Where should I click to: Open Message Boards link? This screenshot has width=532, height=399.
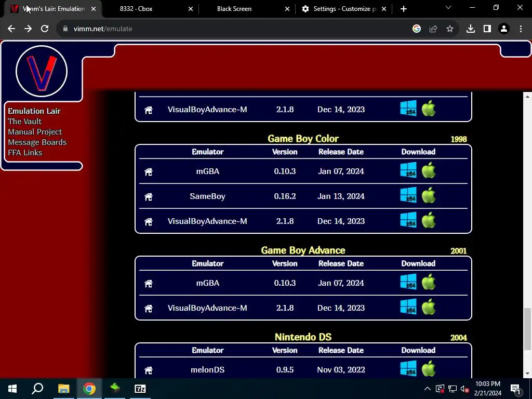[x=37, y=142]
